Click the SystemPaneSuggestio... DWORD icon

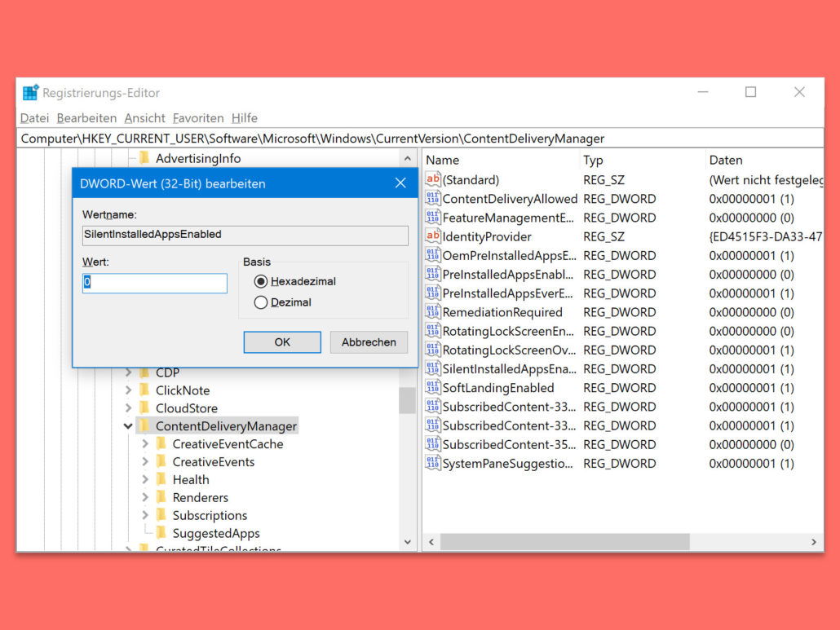coord(433,462)
